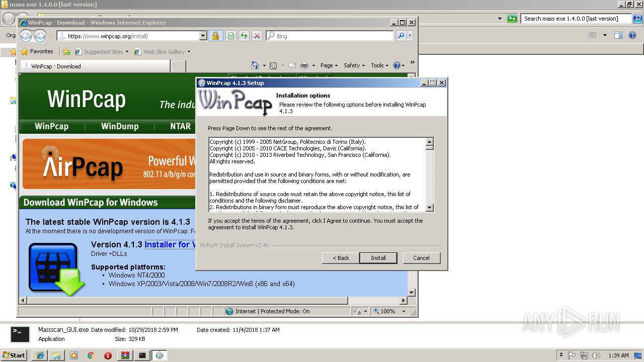Image resolution: width=644 pixels, height=362 pixels.
Task: Refresh the page in Internet Explorer
Action: (x=244, y=36)
